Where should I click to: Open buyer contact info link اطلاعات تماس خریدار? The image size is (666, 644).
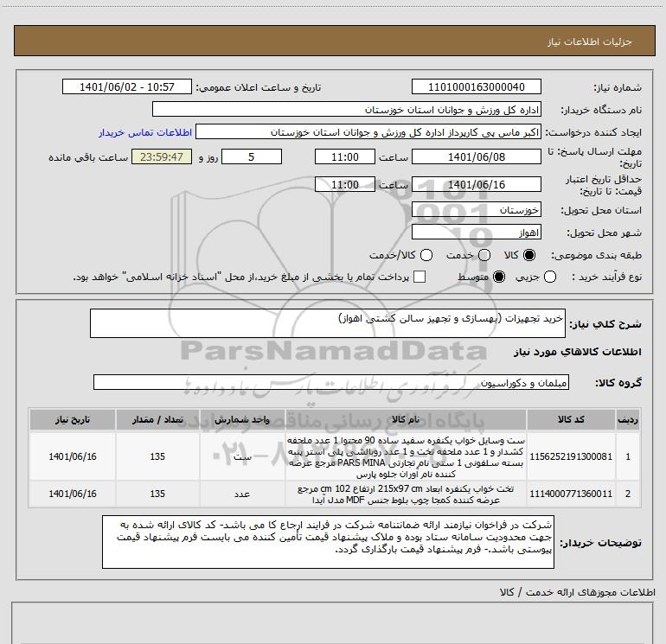pyautogui.click(x=145, y=132)
